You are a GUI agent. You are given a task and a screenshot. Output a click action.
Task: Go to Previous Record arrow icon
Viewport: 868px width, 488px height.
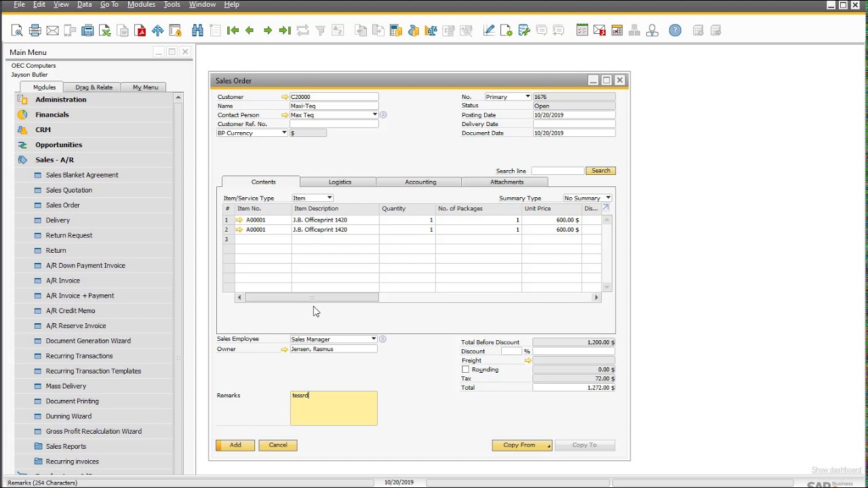pyautogui.click(x=250, y=30)
